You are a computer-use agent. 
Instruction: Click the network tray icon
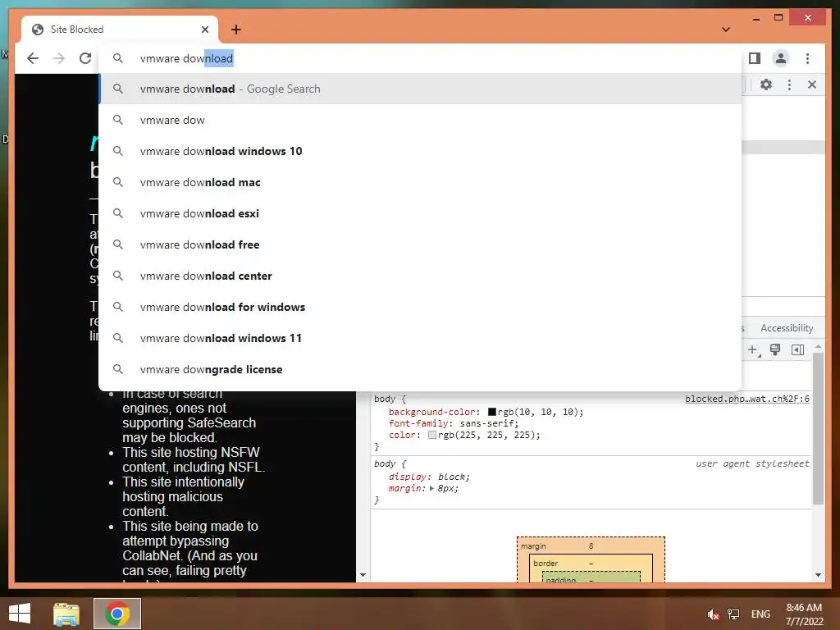[733, 614]
